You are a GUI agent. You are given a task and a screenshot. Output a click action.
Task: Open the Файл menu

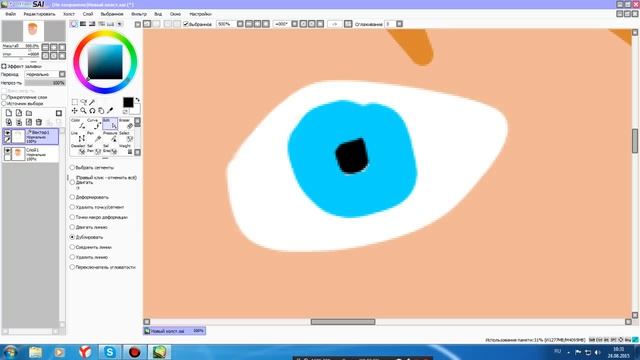[x=11, y=14]
